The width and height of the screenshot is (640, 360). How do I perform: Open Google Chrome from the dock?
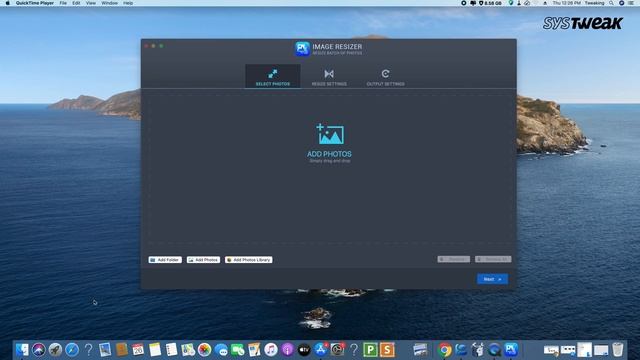[444, 350]
